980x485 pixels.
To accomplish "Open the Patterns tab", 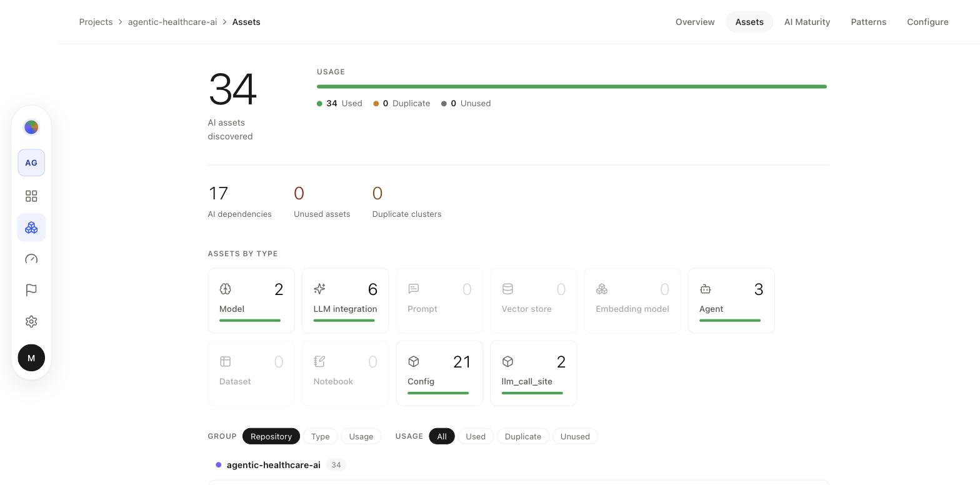I will [869, 22].
